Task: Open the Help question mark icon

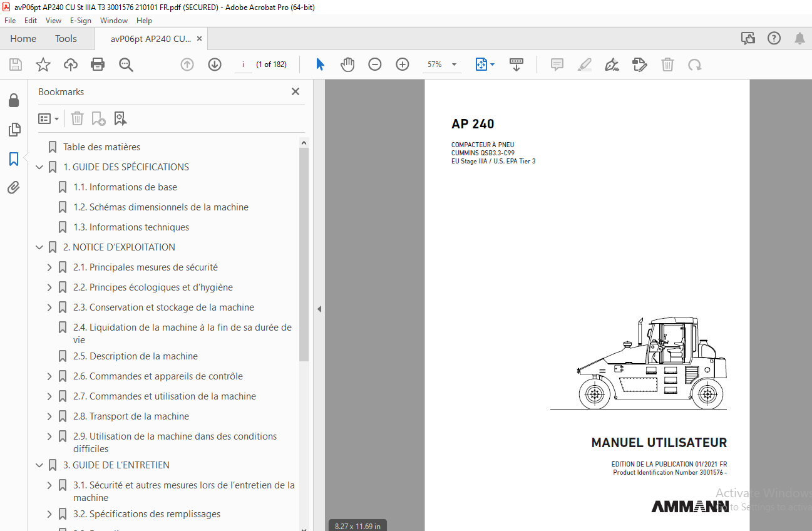Action: (x=774, y=39)
